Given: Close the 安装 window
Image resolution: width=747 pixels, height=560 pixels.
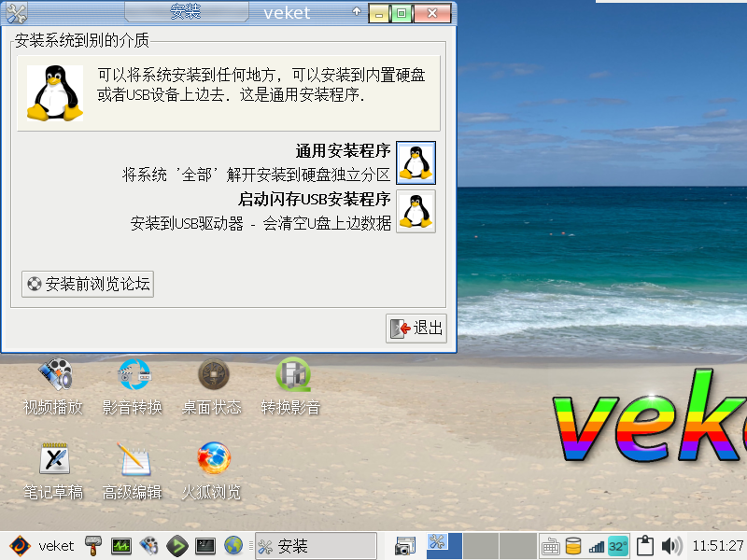Looking at the screenshot, I should click(432, 14).
